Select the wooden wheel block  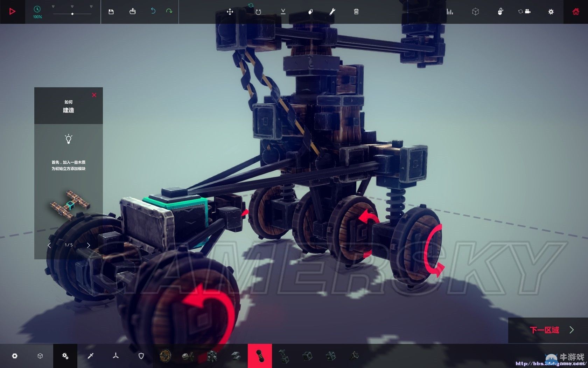pyautogui.click(x=165, y=356)
